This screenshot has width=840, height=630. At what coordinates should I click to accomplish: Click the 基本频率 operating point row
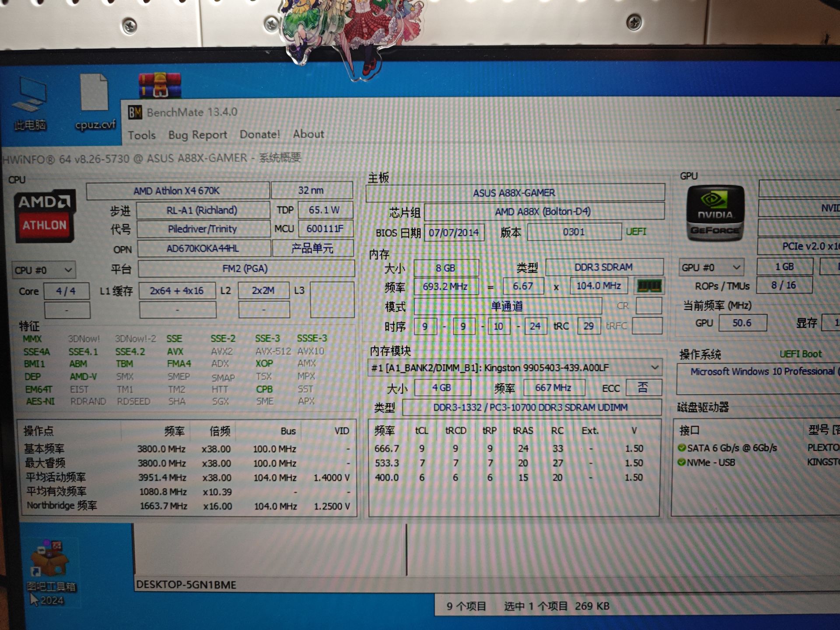(x=188, y=449)
